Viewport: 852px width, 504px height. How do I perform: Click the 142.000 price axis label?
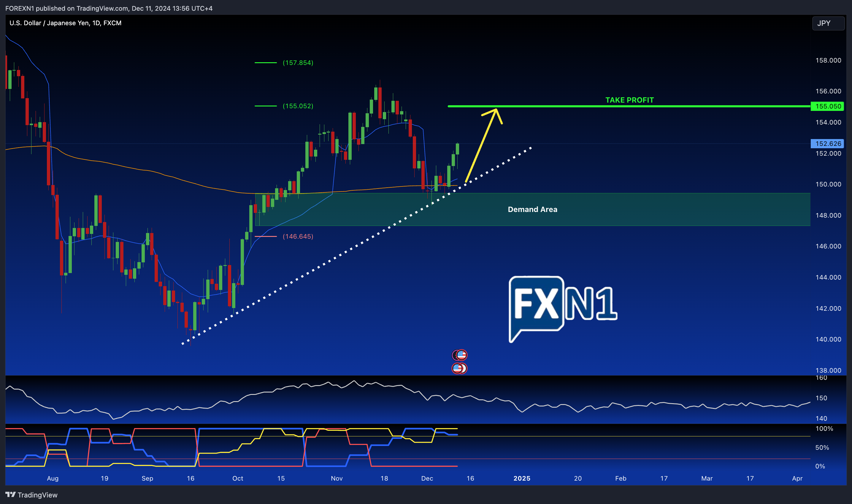coord(828,308)
